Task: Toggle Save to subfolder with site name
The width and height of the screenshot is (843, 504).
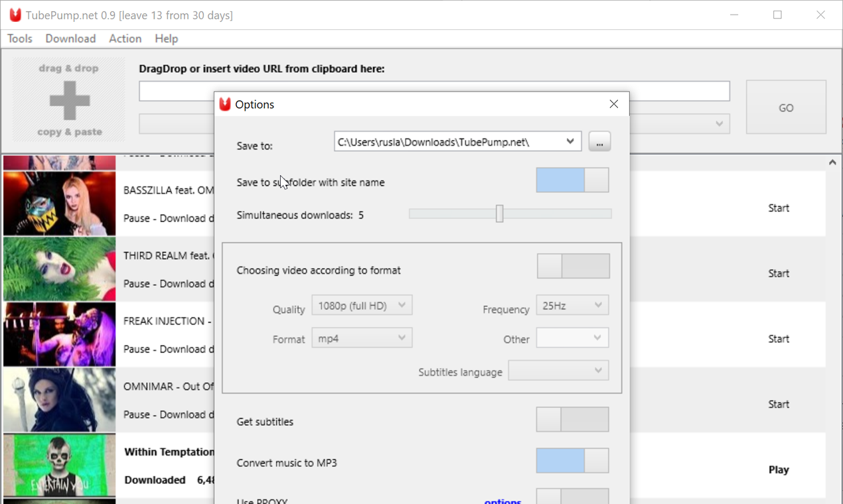Action: (x=572, y=180)
